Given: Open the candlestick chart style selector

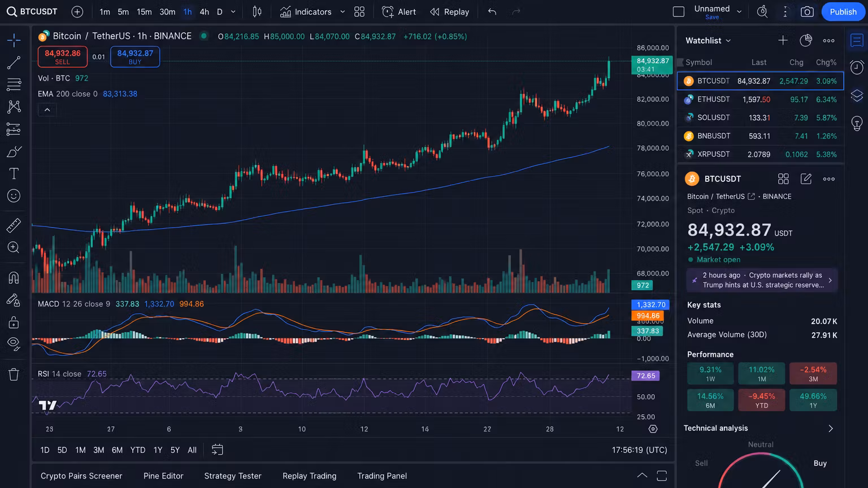Looking at the screenshot, I should [257, 12].
